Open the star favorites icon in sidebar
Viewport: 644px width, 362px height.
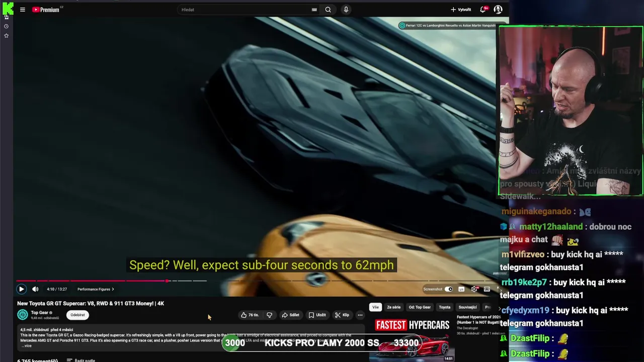click(6, 36)
